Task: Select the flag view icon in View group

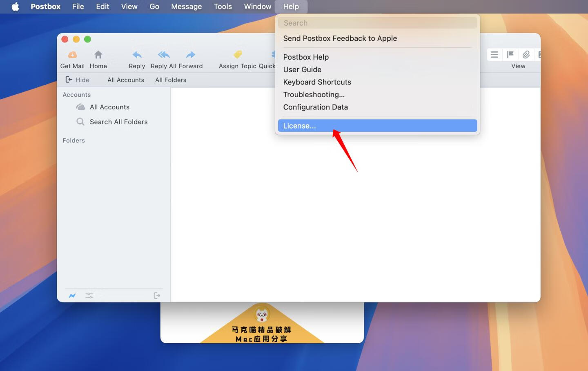Action: (510, 55)
